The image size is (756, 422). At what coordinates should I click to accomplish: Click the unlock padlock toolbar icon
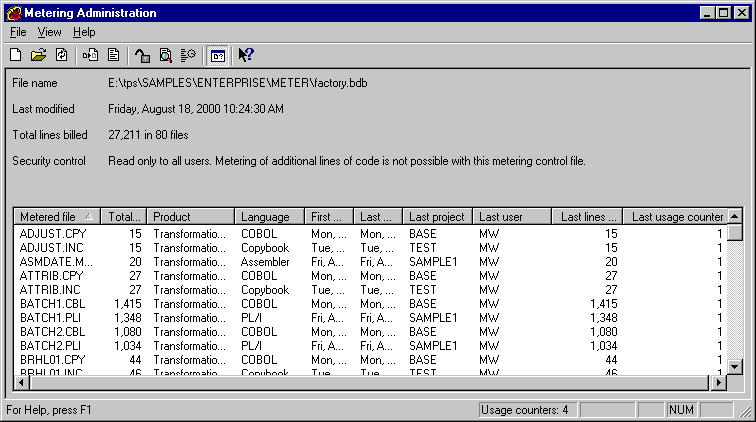[x=143, y=55]
